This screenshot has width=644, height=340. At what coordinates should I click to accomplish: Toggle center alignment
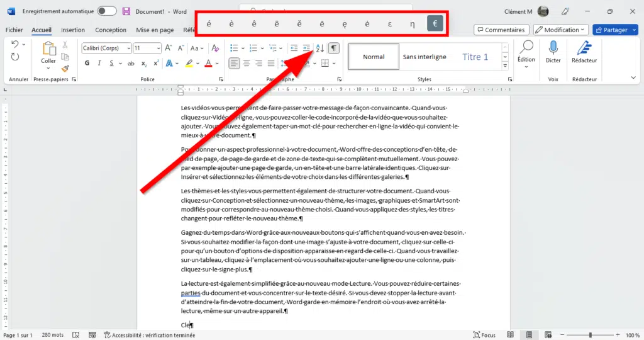coord(247,64)
